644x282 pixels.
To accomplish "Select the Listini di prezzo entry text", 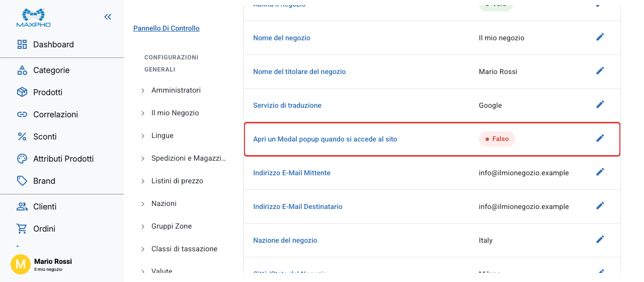I will (177, 181).
